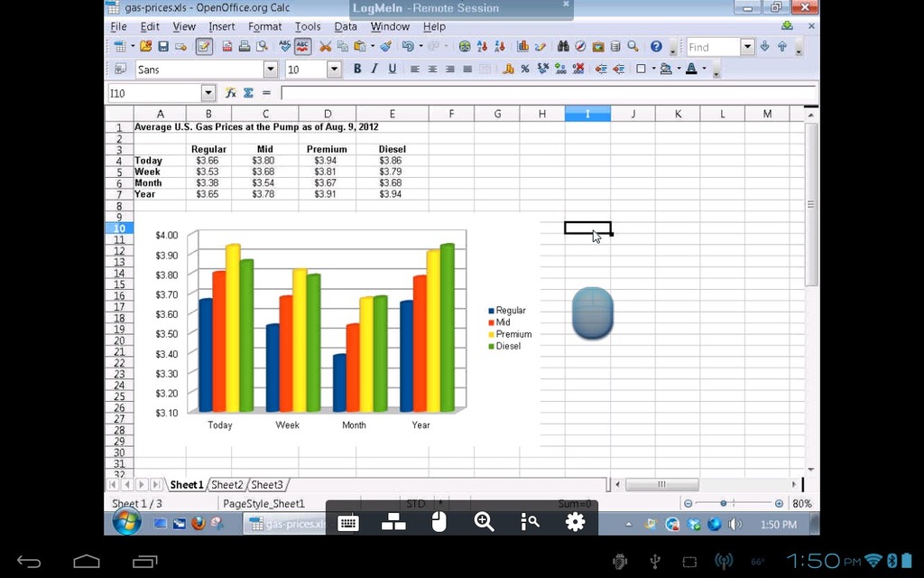Toggle bold formatting
Screen dimensions: 924x578
pyautogui.click(x=357, y=69)
